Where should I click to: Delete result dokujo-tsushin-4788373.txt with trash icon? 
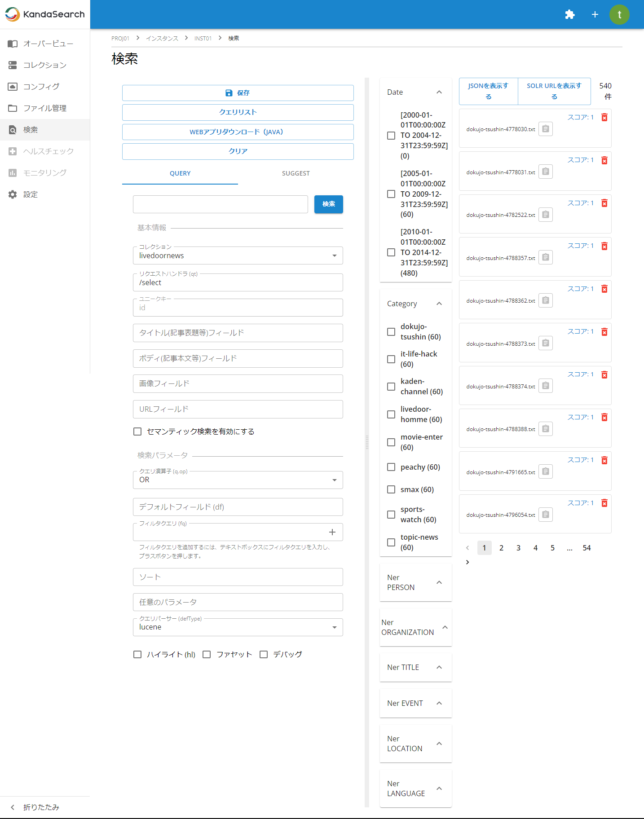tap(604, 332)
